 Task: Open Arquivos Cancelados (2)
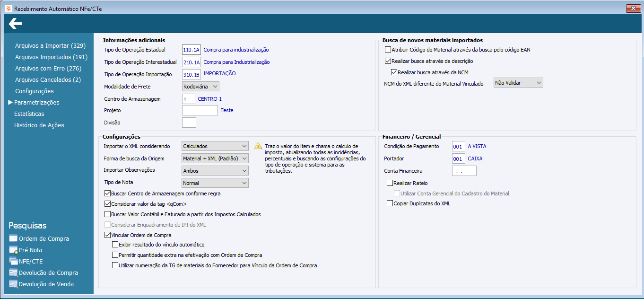coord(48,80)
